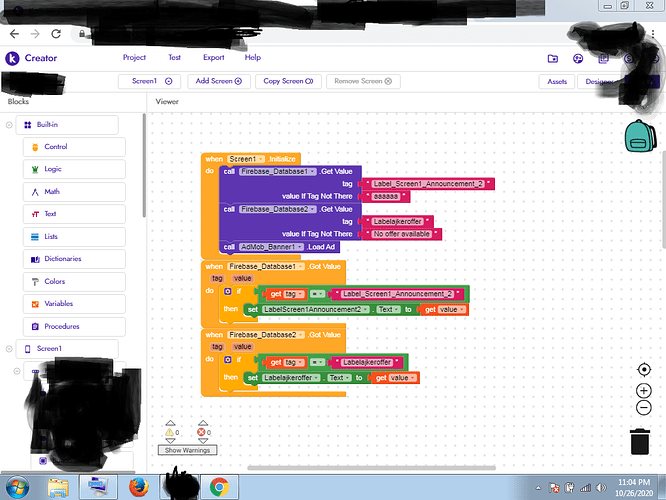Viewport: 666px width, 500px height.
Task: Click the Kodular Creator logo
Action: tap(31, 58)
